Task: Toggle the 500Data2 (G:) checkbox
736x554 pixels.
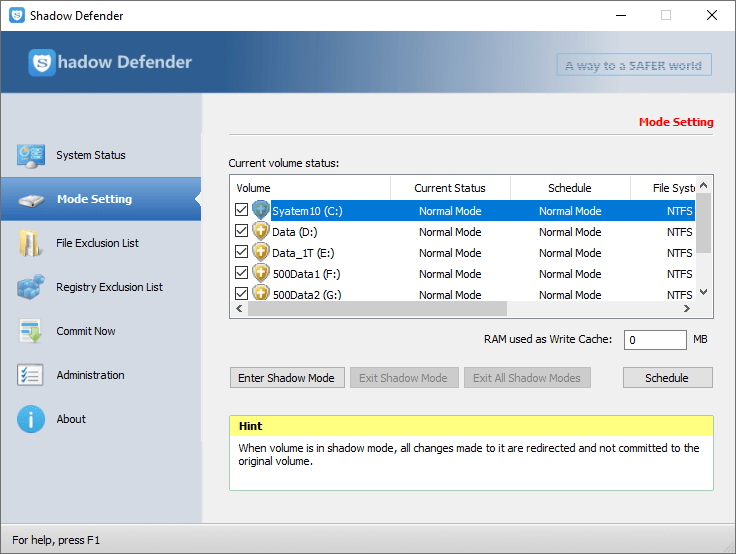Action: pyautogui.click(x=241, y=293)
